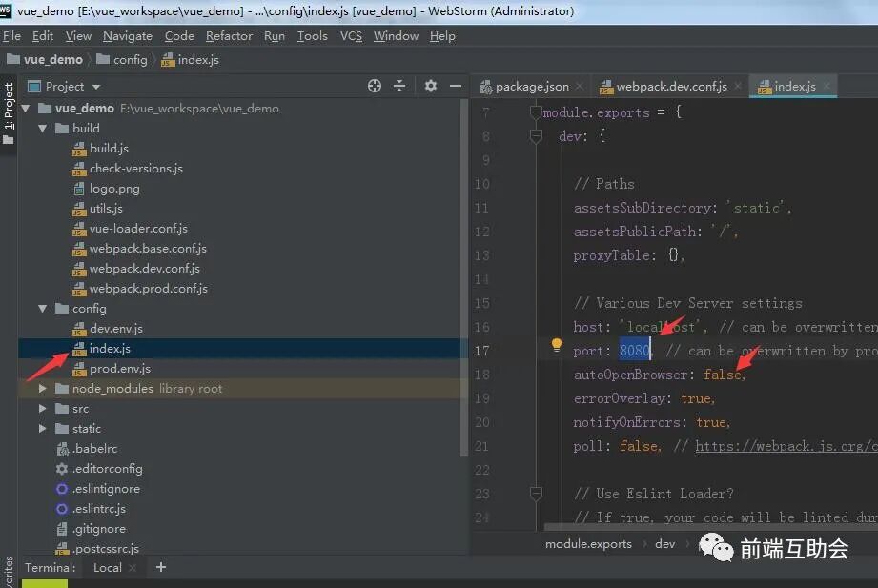Open the VCS menu

coord(351,36)
